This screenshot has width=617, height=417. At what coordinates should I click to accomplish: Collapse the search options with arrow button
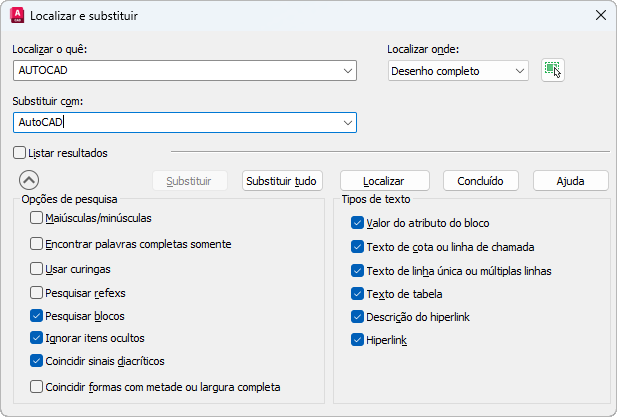(x=29, y=181)
